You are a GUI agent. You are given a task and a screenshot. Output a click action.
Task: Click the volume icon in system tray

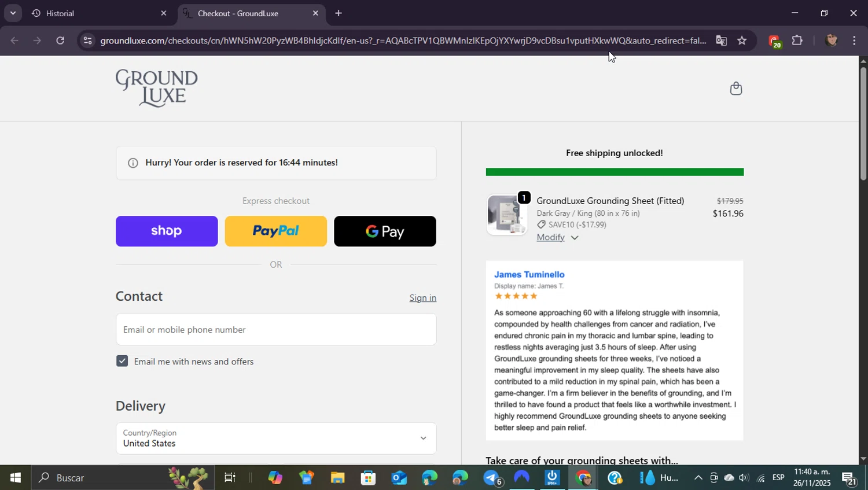coord(744,478)
